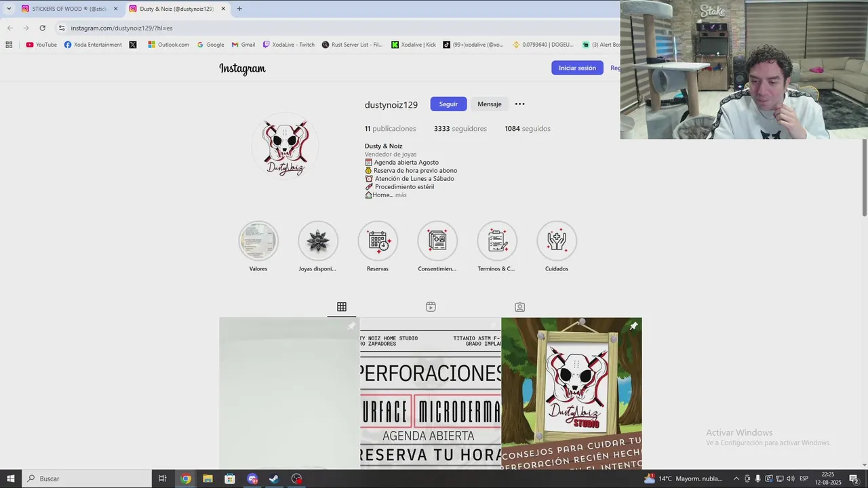This screenshot has width=868, height=488.
Task: Click the Dusty Noiz profile picture
Action: click(285, 146)
